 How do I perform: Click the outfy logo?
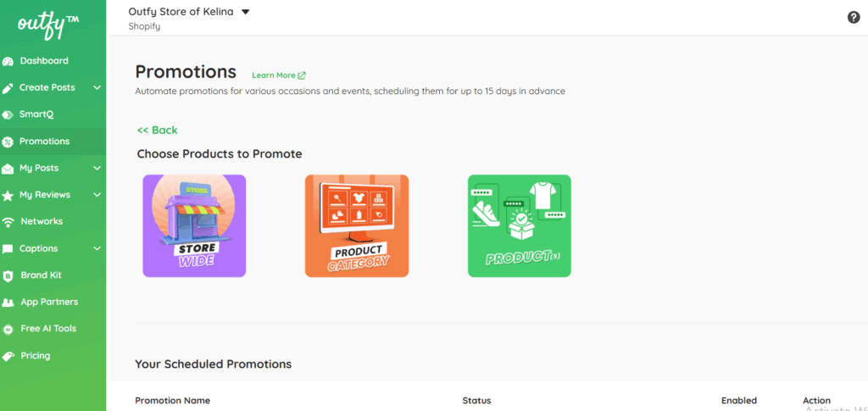click(x=48, y=24)
